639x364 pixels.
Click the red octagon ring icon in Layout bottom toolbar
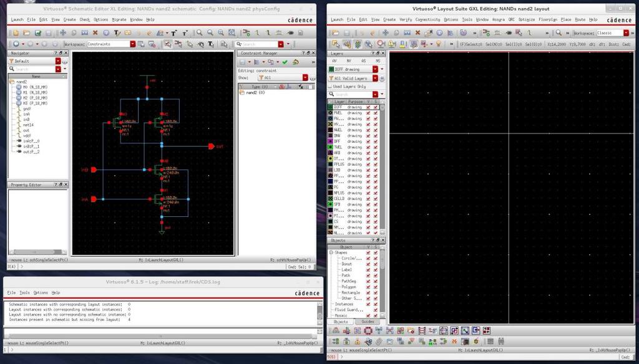tap(368, 330)
